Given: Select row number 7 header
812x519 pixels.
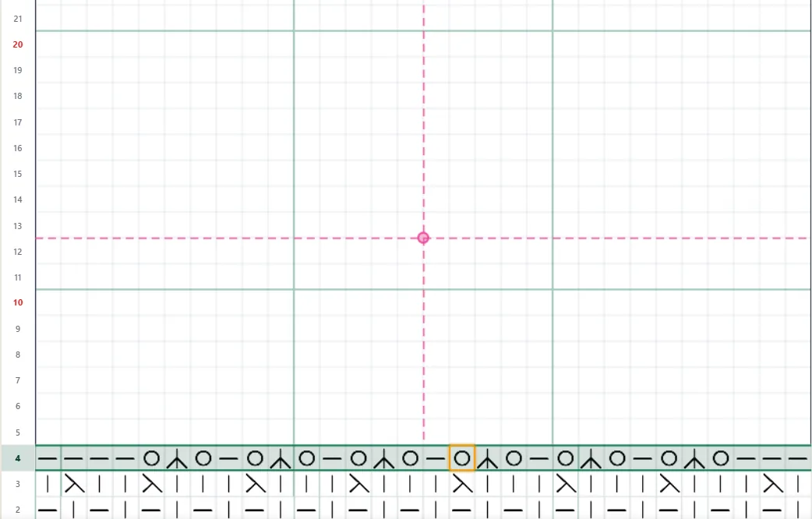Looking at the screenshot, I should pyautogui.click(x=18, y=380).
